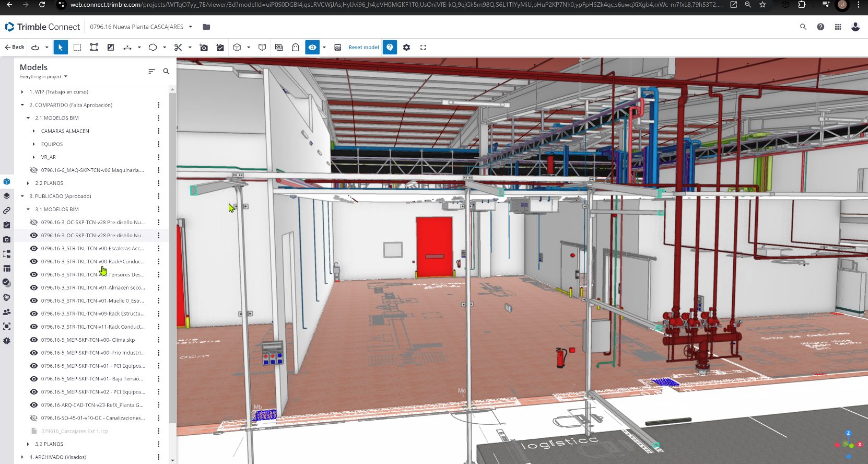
Task: Open the Layers panel in left sidebar
Action: [x=7, y=196]
